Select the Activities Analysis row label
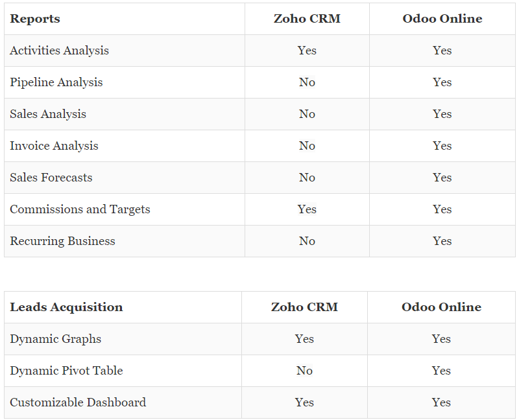 pos(59,51)
